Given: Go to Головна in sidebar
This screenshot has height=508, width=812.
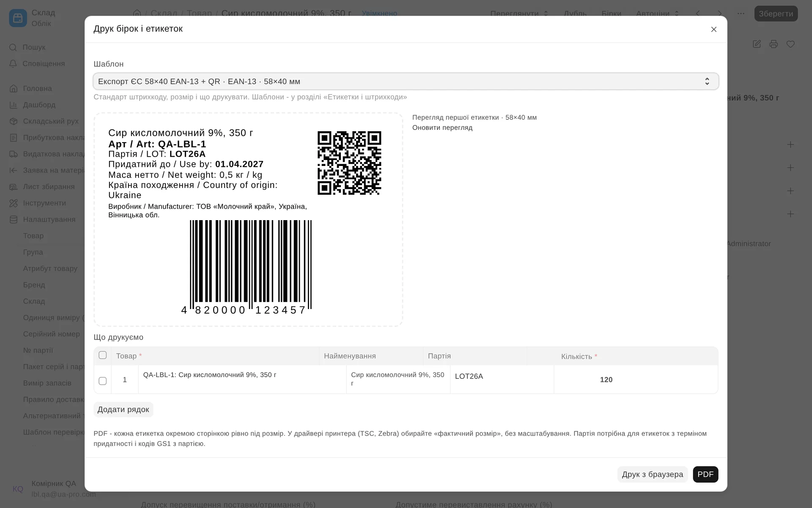Looking at the screenshot, I should click(x=31, y=88).
